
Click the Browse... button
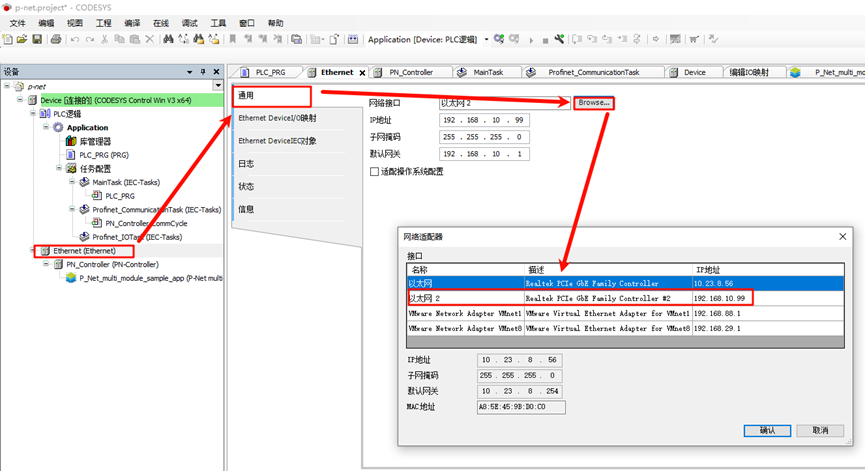594,102
